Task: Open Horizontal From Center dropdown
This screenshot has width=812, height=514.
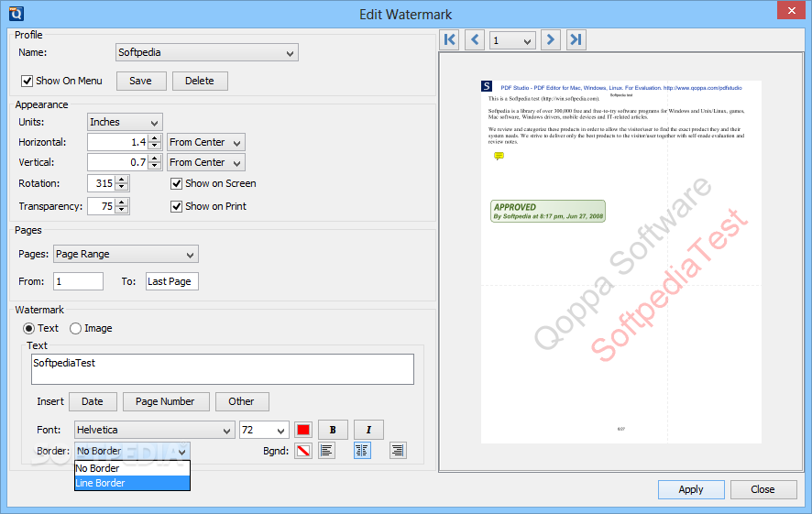Action: point(206,142)
